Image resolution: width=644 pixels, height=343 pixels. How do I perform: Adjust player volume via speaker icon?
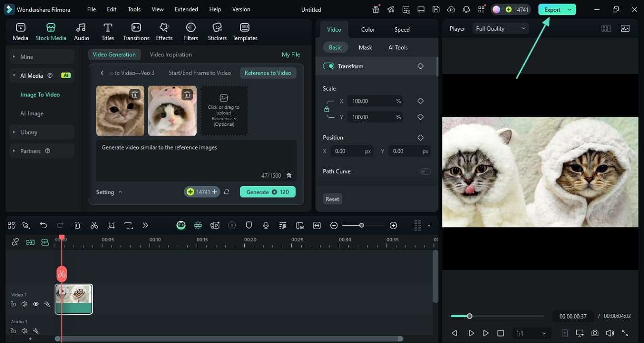click(x=610, y=333)
